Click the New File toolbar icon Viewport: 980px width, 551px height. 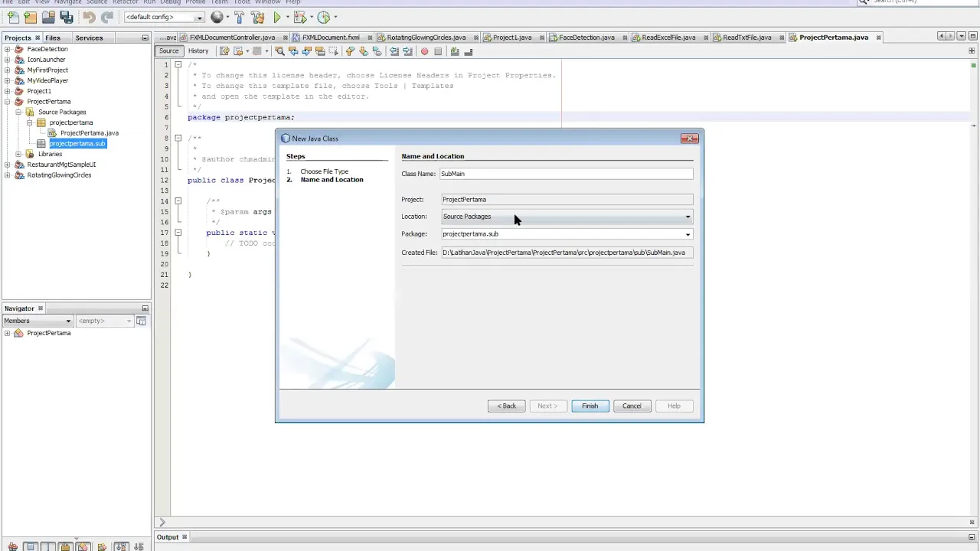point(13,17)
